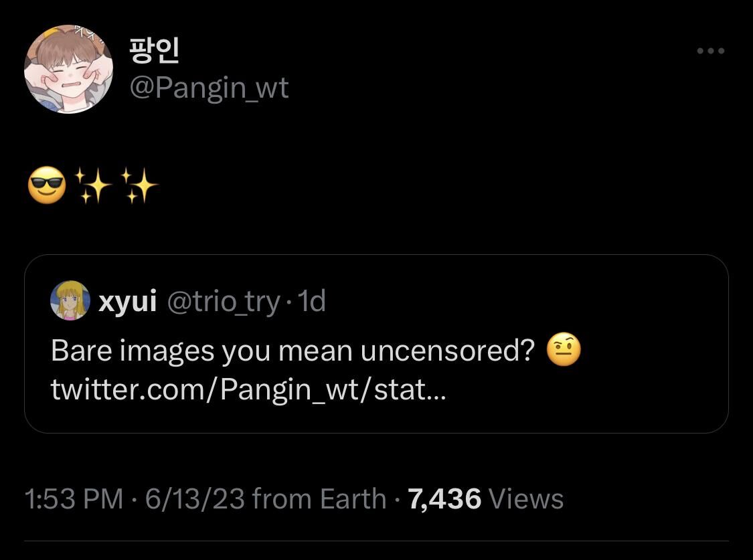The height and width of the screenshot is (560, 753).
Task: Select the "Bare images you mean uncensored?" text
Action: pyautogui.click(x=292, y=351)
